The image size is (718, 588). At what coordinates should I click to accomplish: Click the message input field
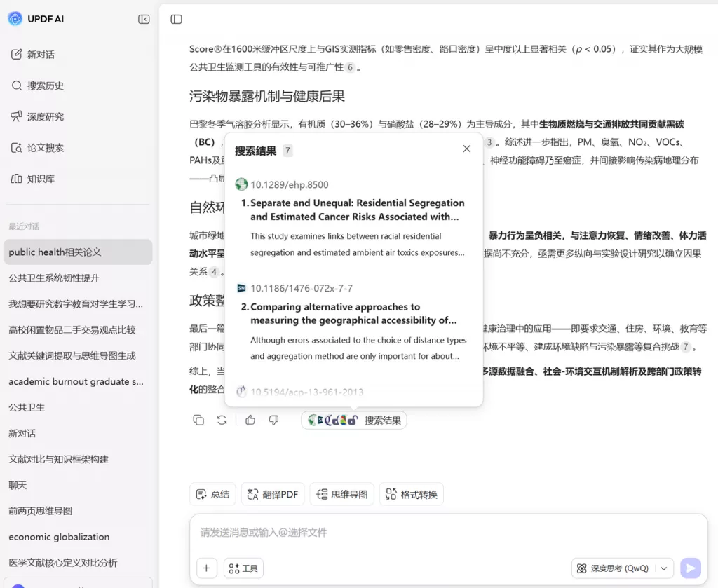(442, 533)
